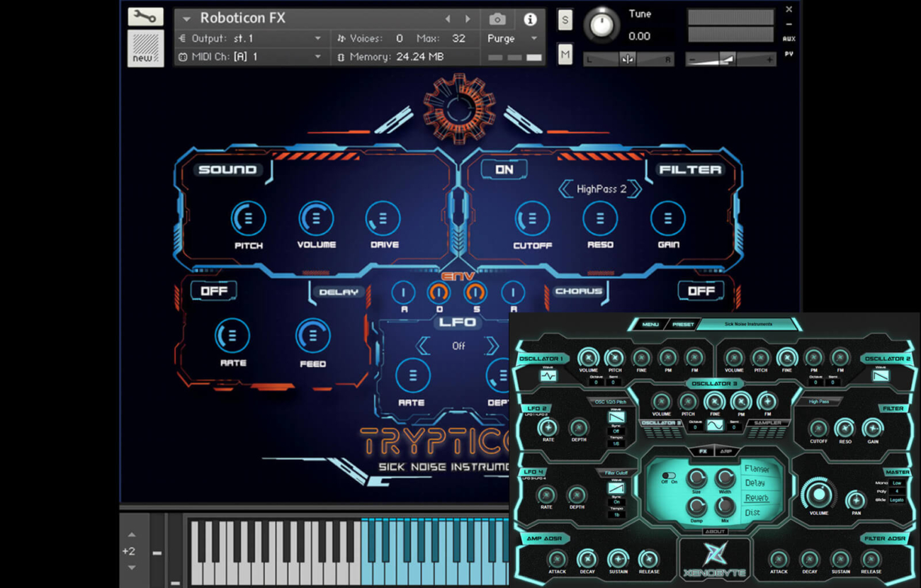This screenshot has width=921, height=588.
Task: Toggle Xenobyte LFO 4 Sync On field
Action: tap(616, 502)
